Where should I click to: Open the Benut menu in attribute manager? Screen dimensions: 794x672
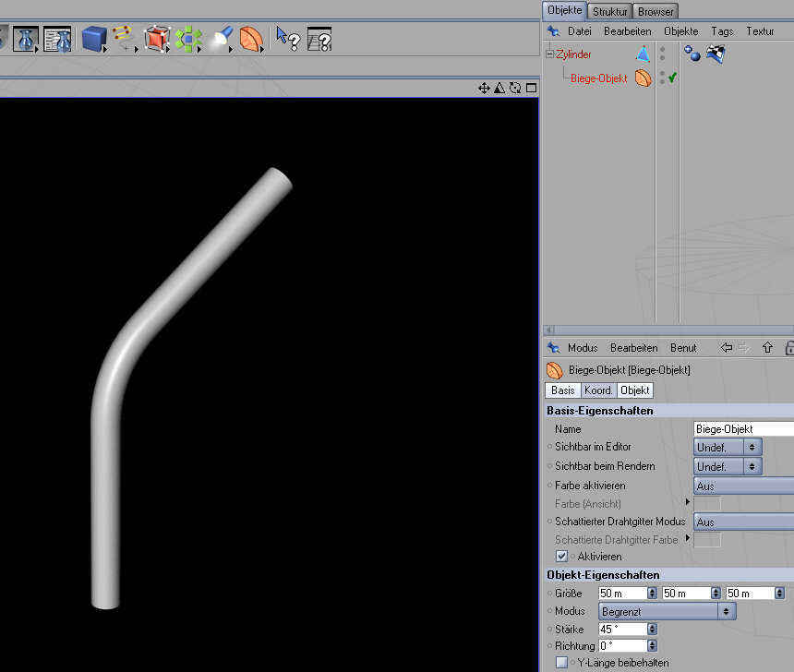point(683,348)
